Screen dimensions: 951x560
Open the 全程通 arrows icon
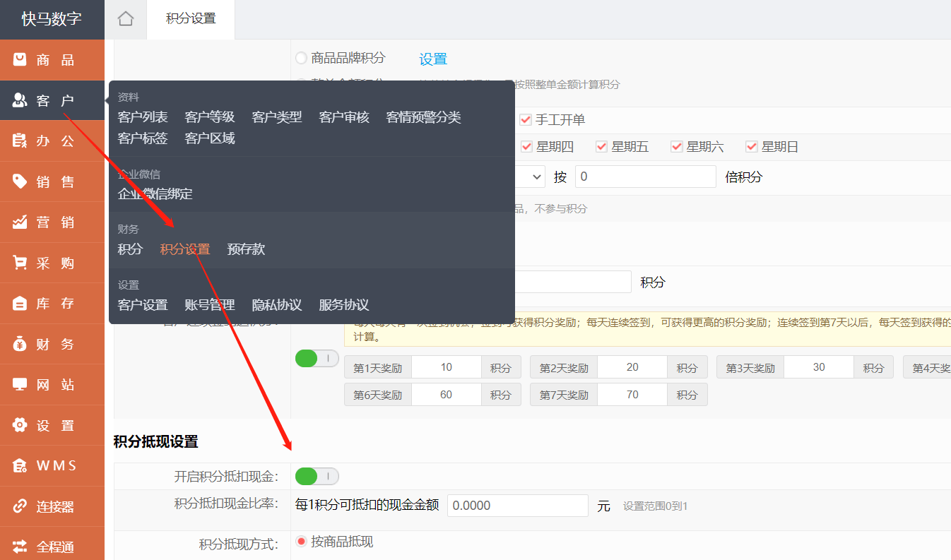tap(20, 547)
